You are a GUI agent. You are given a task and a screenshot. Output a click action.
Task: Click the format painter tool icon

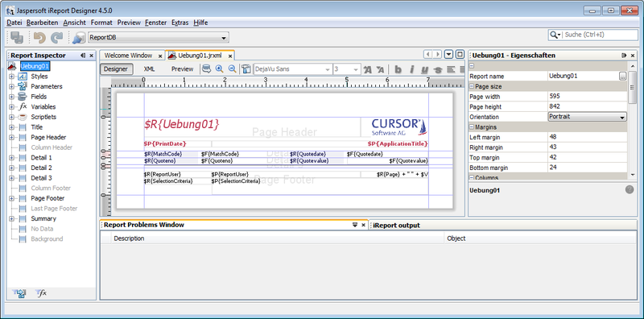click(x=246, y=69)
